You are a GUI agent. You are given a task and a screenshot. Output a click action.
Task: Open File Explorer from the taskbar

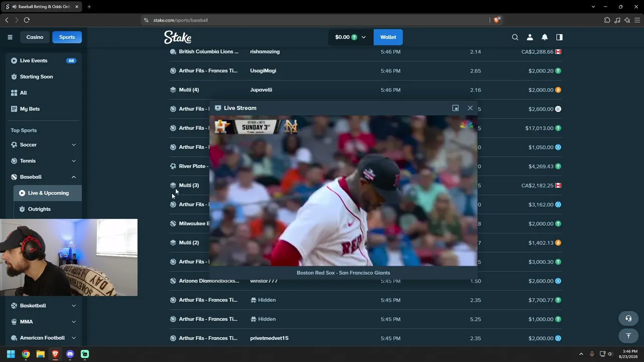click(x=40, y=354)
